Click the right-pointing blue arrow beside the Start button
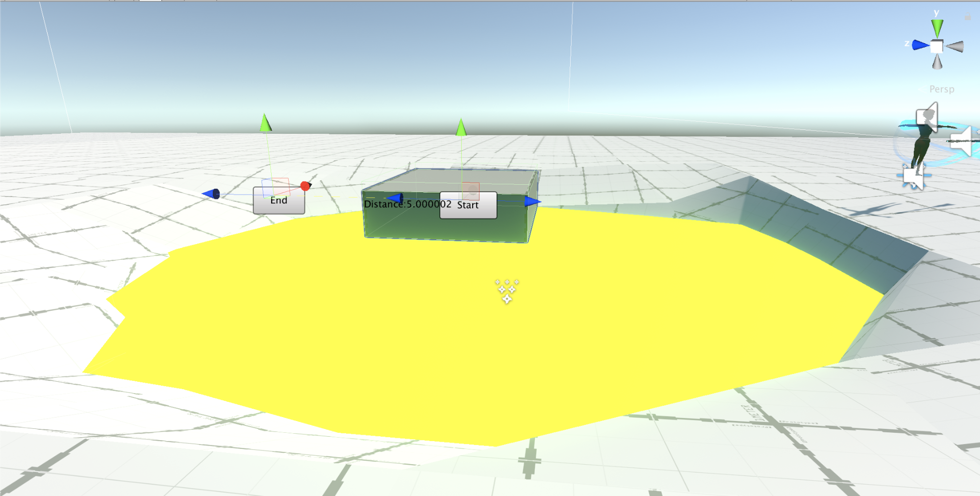Viewport: 980px width, 496px height. click(532, 201)
